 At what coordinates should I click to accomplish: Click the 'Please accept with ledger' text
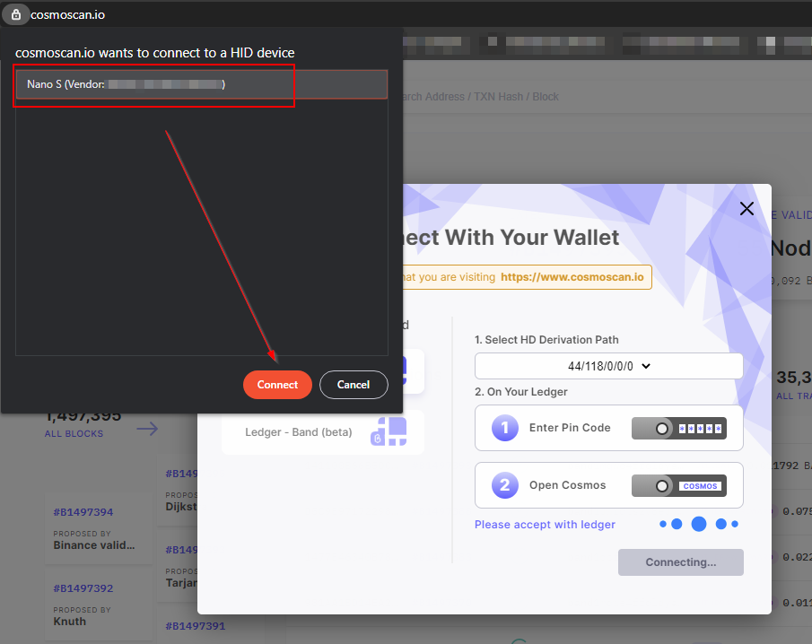(545, 525)
